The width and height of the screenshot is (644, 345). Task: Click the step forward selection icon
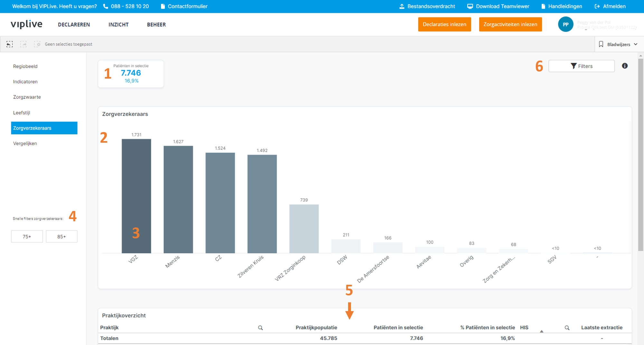point(24,44)
